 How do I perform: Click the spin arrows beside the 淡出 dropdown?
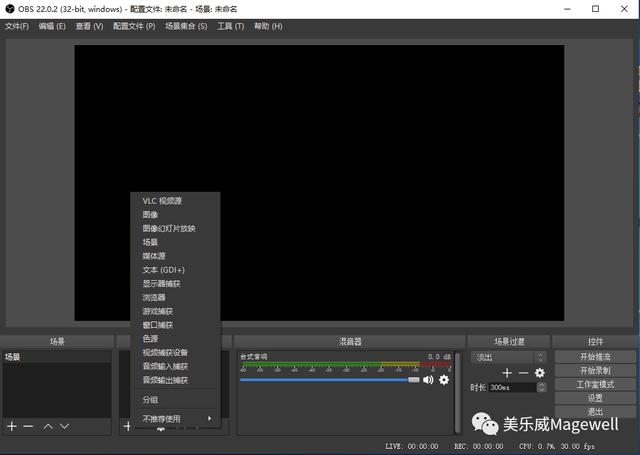pos(540,357)
